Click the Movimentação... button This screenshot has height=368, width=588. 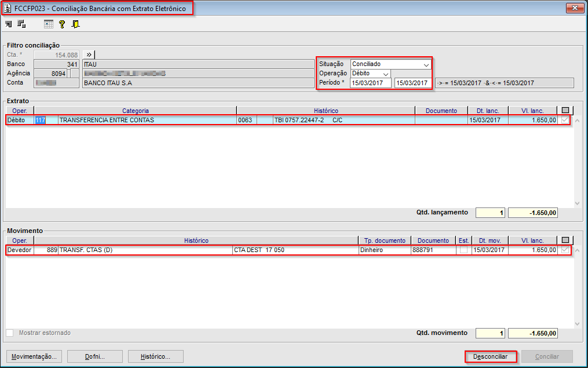[34, 356]
